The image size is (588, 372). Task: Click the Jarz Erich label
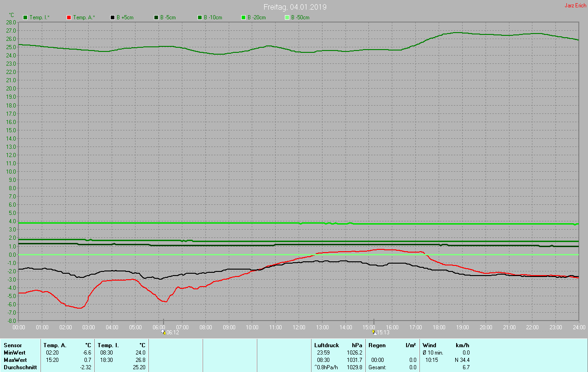575,6
